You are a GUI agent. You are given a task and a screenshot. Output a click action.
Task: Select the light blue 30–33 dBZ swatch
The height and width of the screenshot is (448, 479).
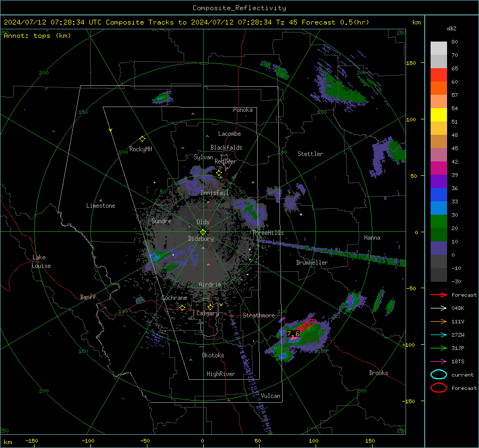[439, 208]
